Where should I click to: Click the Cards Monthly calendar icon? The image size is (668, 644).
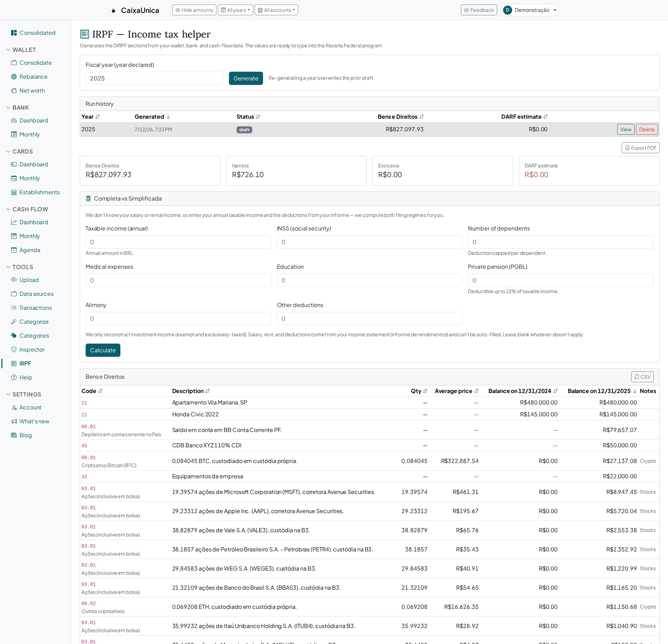click(x=14, y=178)
